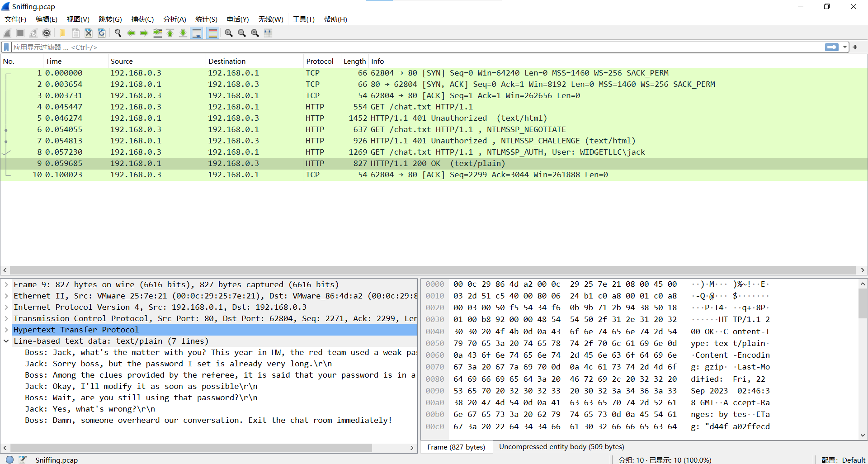Viewport: 868px width, 464px height.
Task: Open the 统计(S) menu
Action: (207, 19)
